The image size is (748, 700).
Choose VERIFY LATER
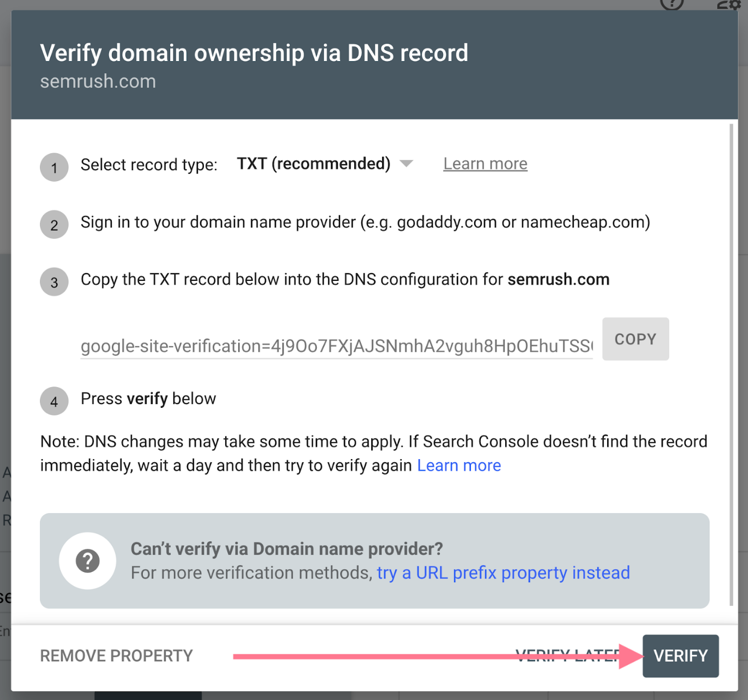pyautogui.click(x=568, y=656)
